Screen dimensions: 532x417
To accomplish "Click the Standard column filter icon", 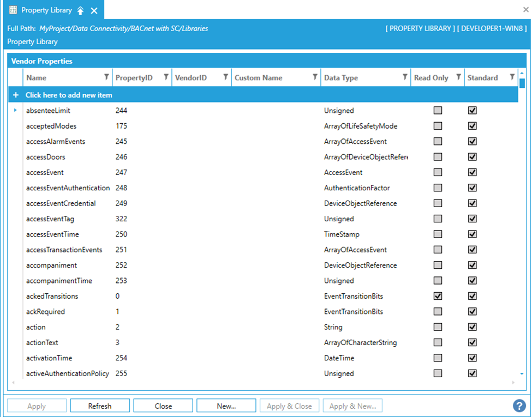I will pyautogui.click(x=512, y=77).
